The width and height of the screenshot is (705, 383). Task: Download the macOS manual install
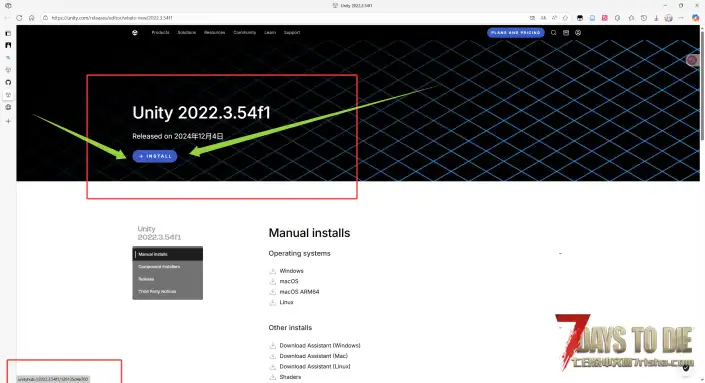pos(289,281)
